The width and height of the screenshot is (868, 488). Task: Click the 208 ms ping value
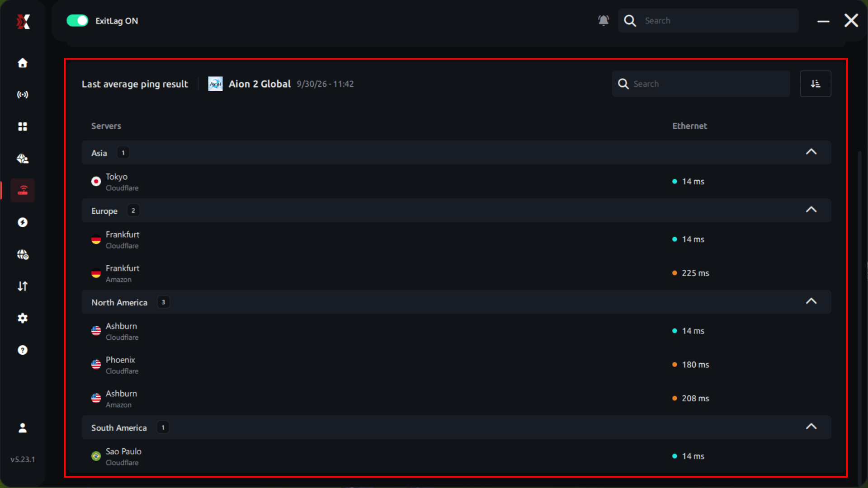[695, 399]
